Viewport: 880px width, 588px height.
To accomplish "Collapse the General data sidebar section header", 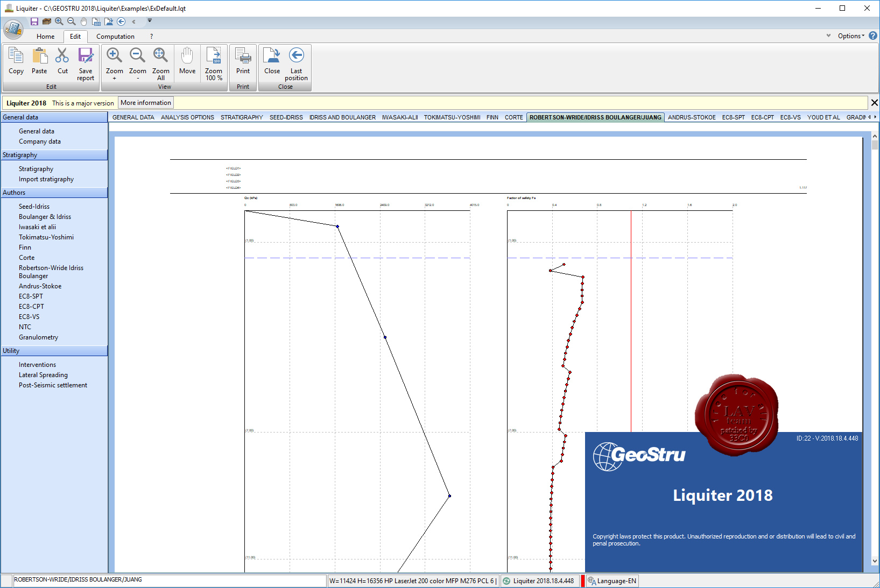I will pos(54,117).
